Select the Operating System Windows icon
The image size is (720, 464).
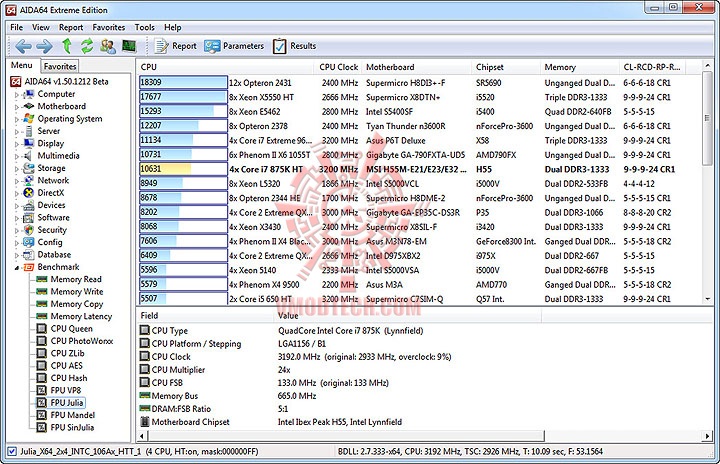pyautogui.click(x=29, y=119)
